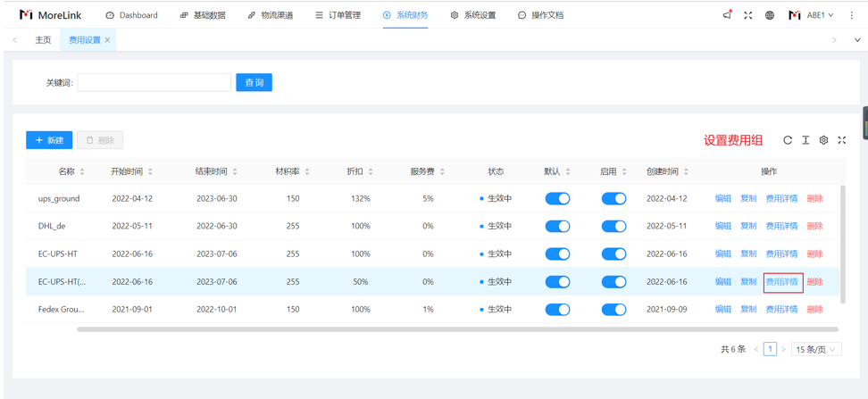Click the globe language icon
Viewport: 868px width, 399px height.
coord(770,15)
